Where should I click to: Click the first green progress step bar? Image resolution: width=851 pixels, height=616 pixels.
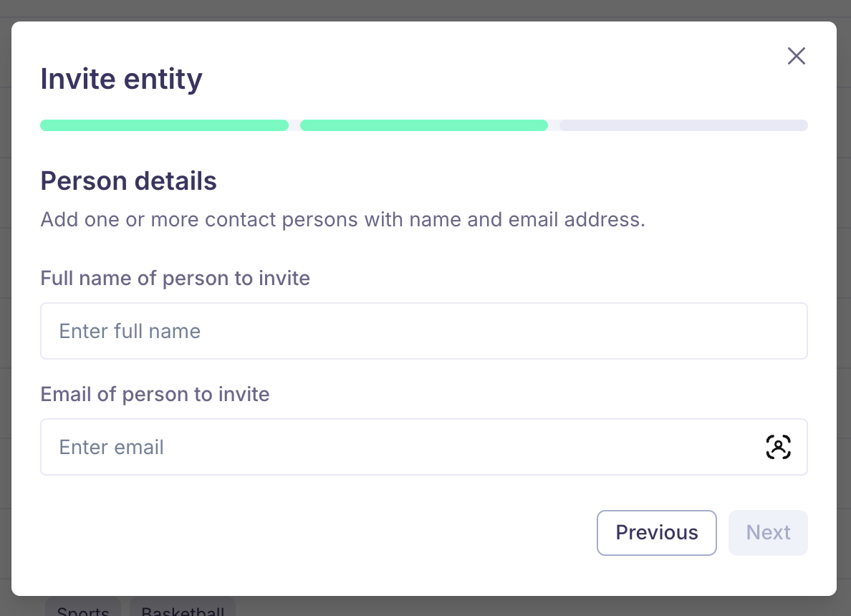tap(164, 125)
